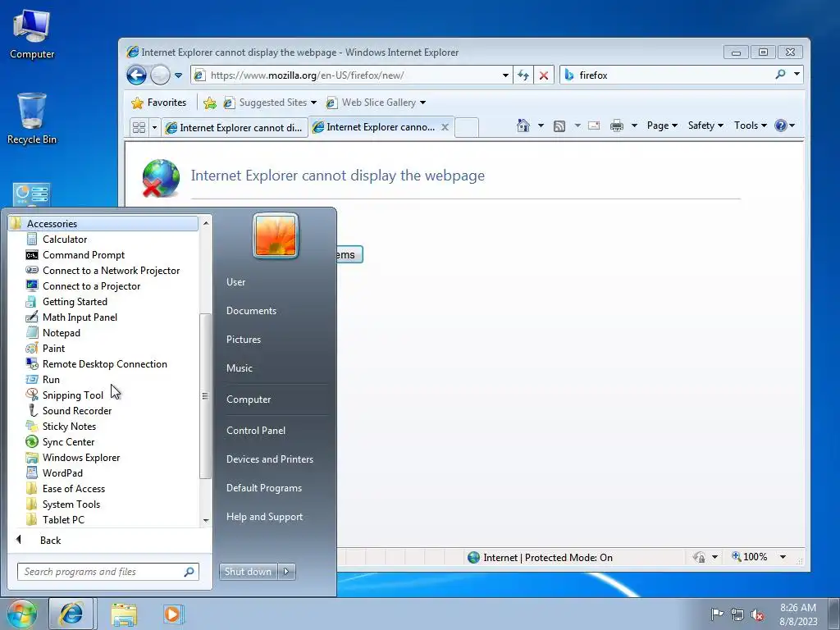Launch Paint from the Start menu
Screen dimensions: 840x630
[x=53, y=348]
